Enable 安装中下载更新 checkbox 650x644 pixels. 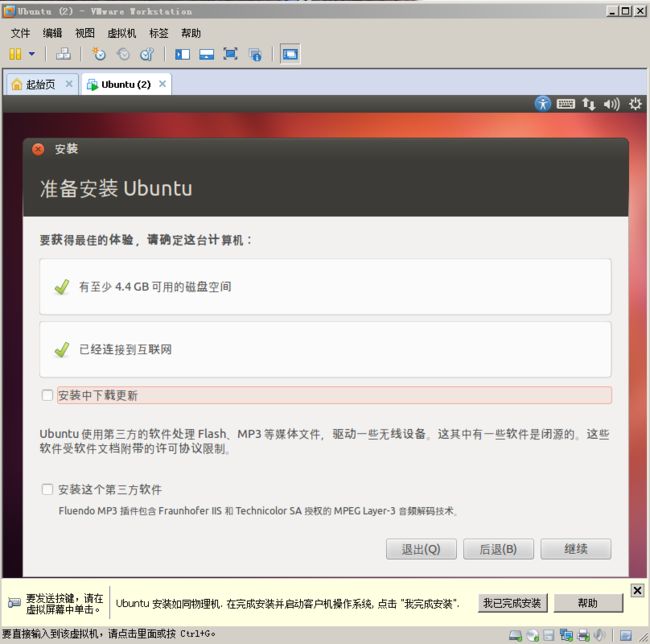pos(47,395)
